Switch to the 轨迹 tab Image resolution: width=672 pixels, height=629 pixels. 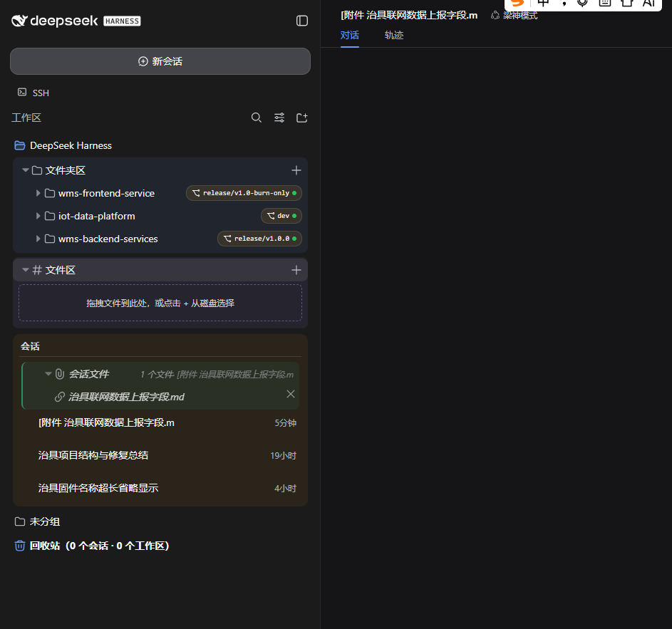[394, 35]
